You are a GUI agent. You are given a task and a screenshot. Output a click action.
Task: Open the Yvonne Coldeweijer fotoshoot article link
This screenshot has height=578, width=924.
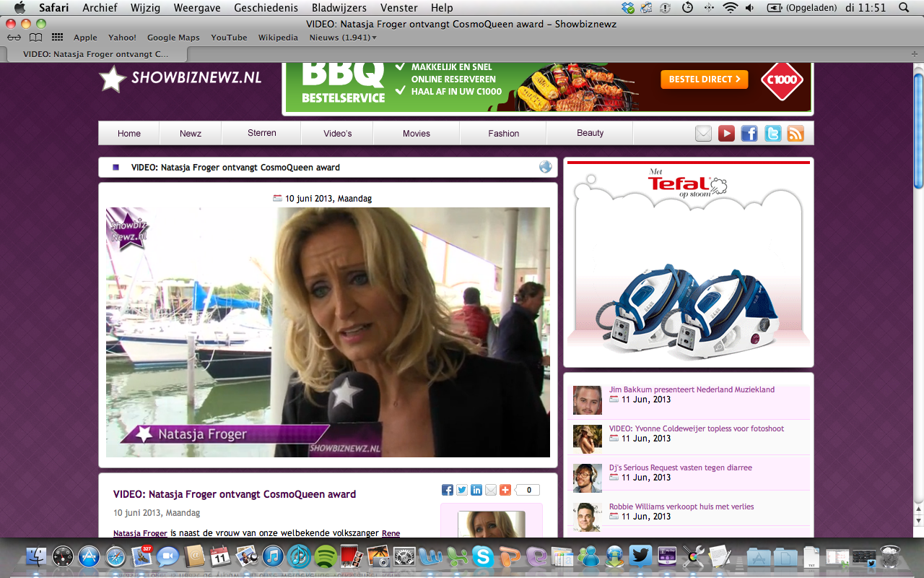(697, 428)
